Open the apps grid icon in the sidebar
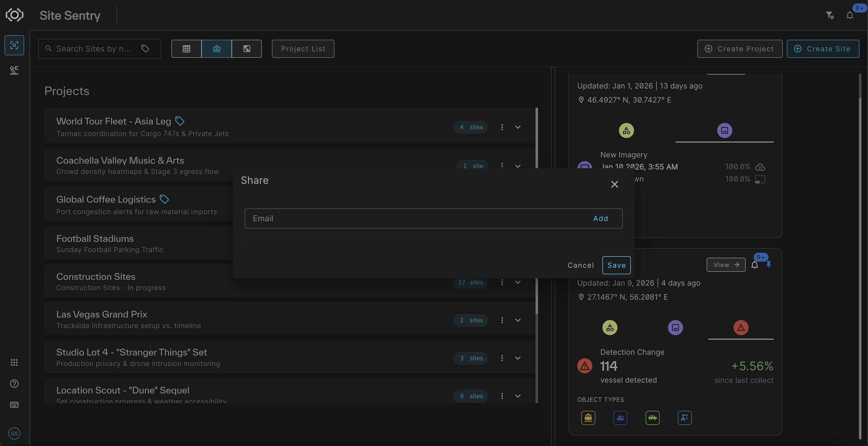Viewport: 868px width, 446px height. [14, 362]
